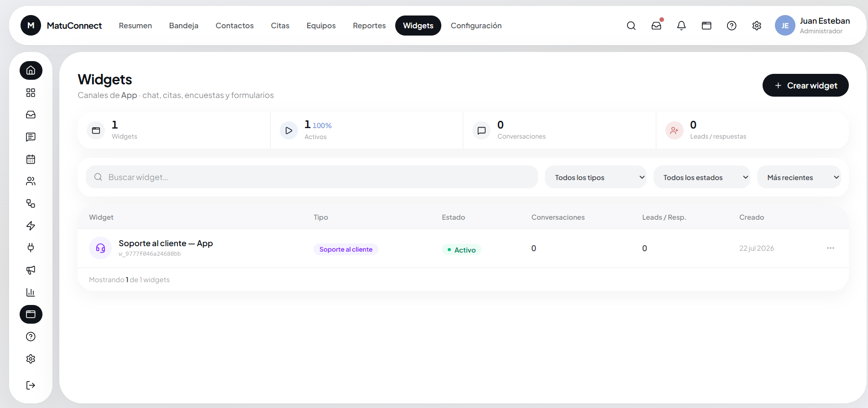The width and height of the screenshot is (868, 408).
Task: Click the Conversaciones column header
Action: click(558, 217)
